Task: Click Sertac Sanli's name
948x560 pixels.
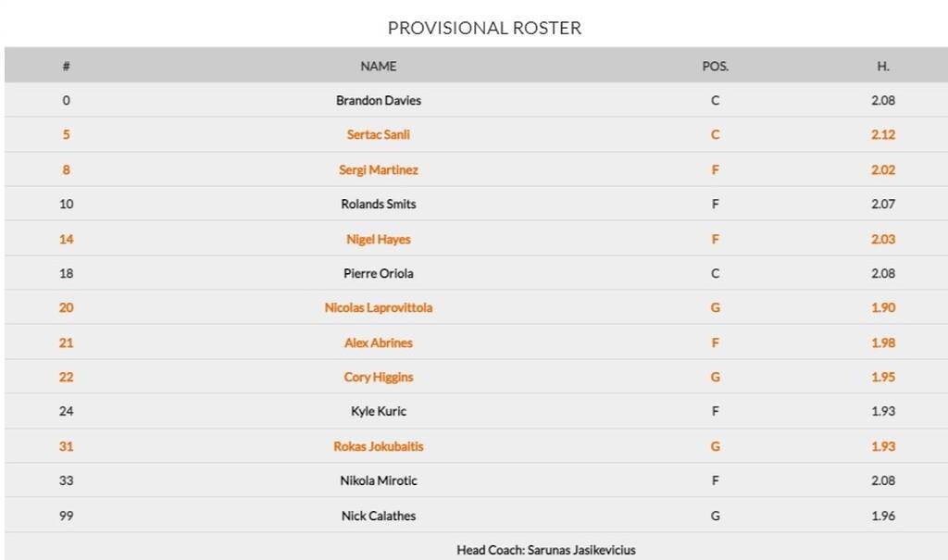Action: [378, 134]
